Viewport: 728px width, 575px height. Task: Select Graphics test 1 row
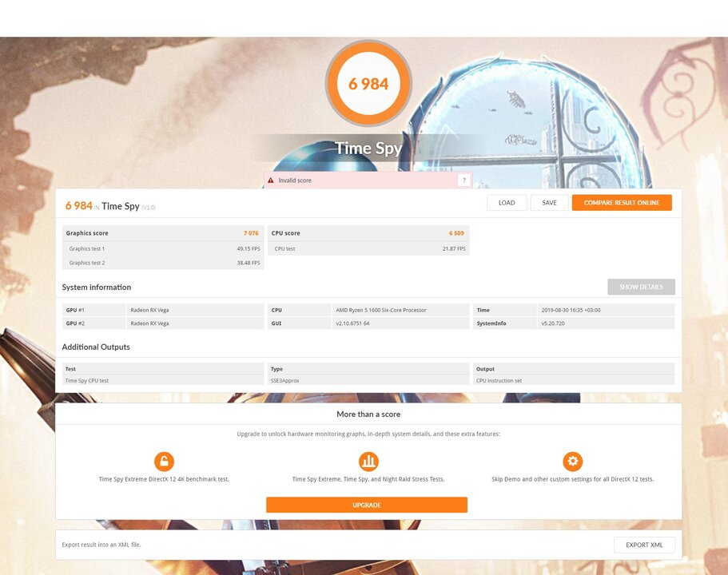pos(163,248)
